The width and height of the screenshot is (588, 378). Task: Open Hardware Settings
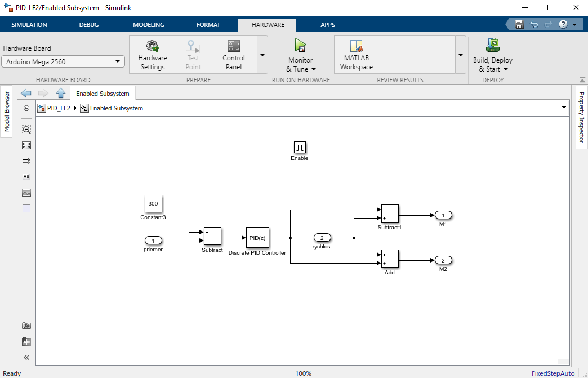point(152,55)
